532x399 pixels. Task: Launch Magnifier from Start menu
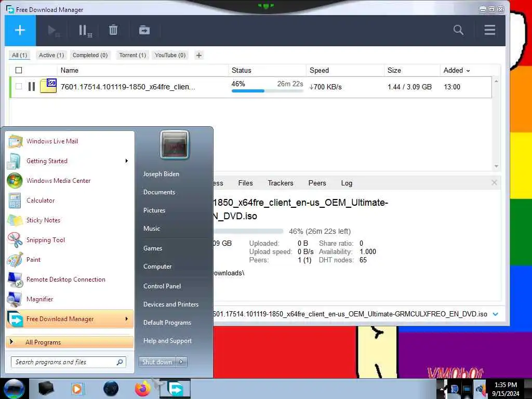coord(70,299)
